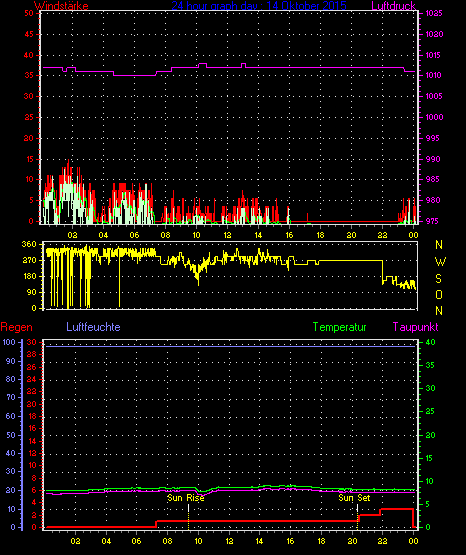Click the Sun Set label
This screenshot has height=555, width=466.
tap(354, 498)
